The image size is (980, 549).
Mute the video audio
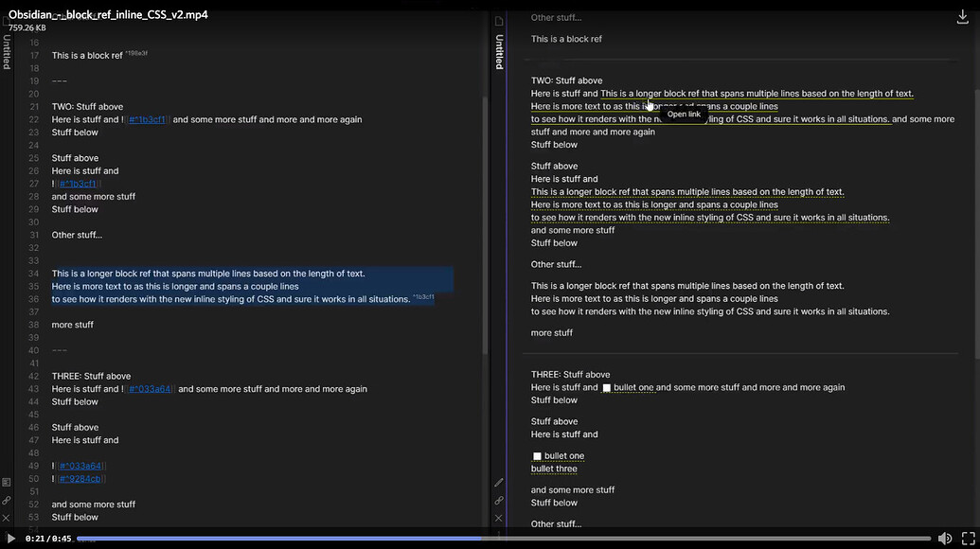click(944, 538)
